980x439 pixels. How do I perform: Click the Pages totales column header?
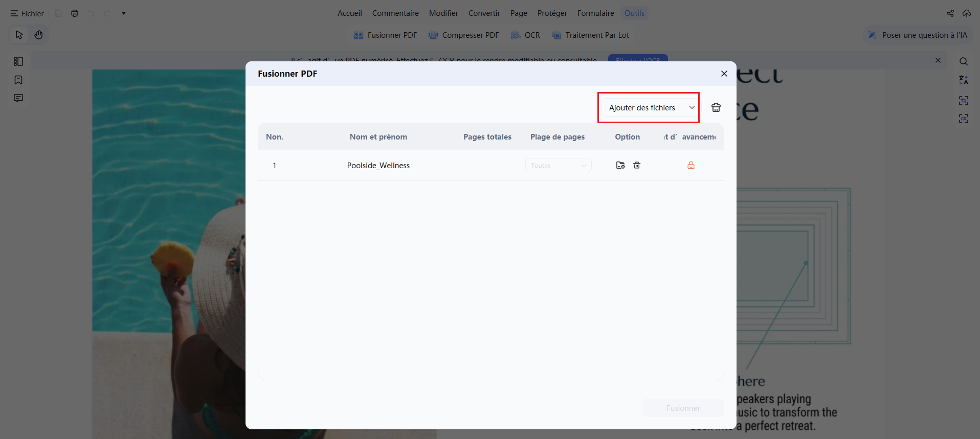point(487,137)
